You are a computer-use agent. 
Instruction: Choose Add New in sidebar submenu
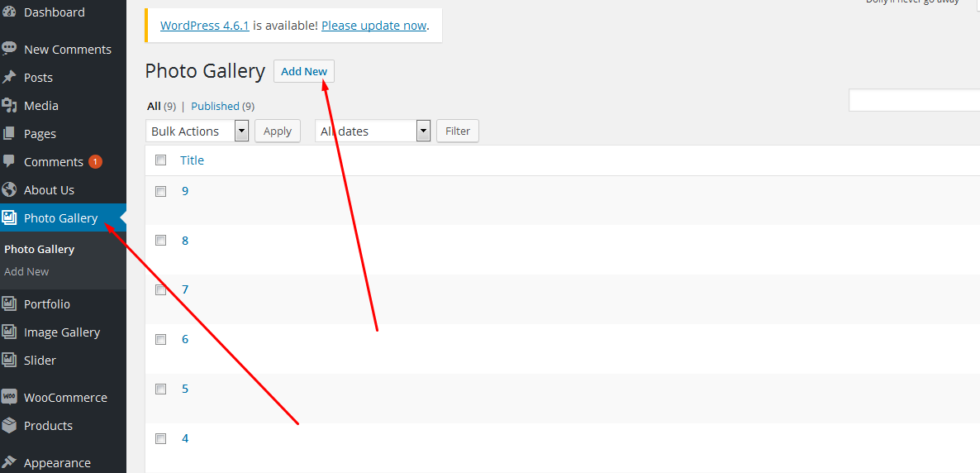pyautogui.click(x=26, y=271)
